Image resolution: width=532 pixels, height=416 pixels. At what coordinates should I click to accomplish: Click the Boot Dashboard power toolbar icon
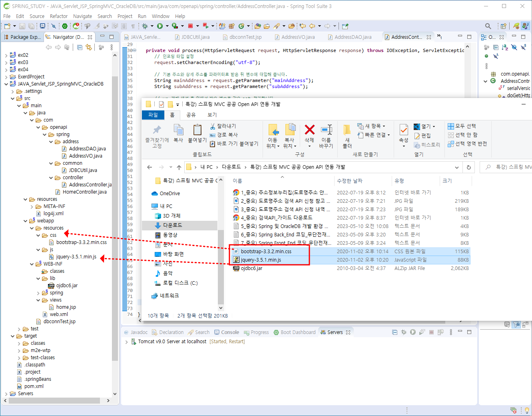click(x=65, y=26)
